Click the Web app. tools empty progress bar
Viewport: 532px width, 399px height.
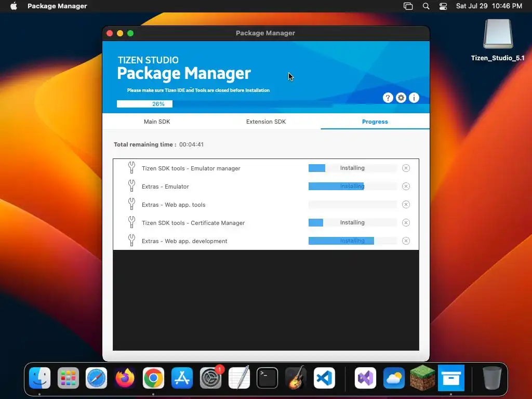click(x=353, y=204)
